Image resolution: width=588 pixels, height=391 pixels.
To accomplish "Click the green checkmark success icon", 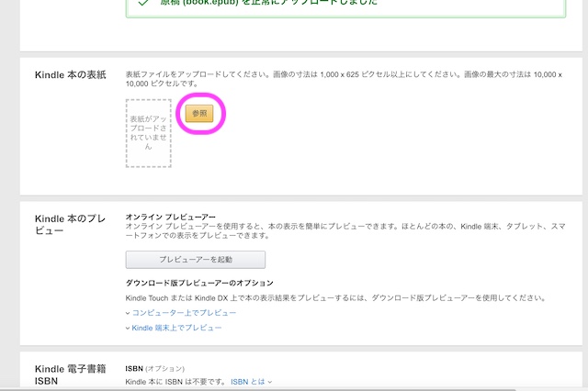I will 142,4.
